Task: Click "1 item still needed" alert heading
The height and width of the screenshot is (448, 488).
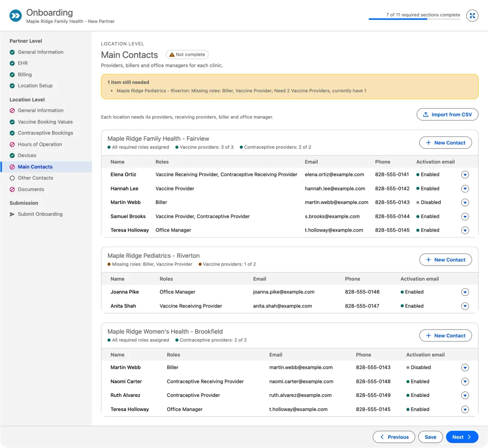Action: click(128, 83)
